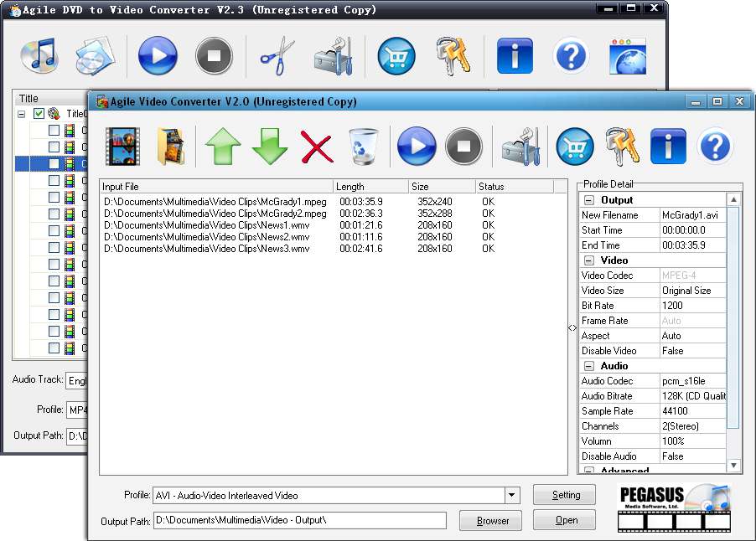Collapse the Output section in Profile Detail
The image size is (756, 541).
589,200
